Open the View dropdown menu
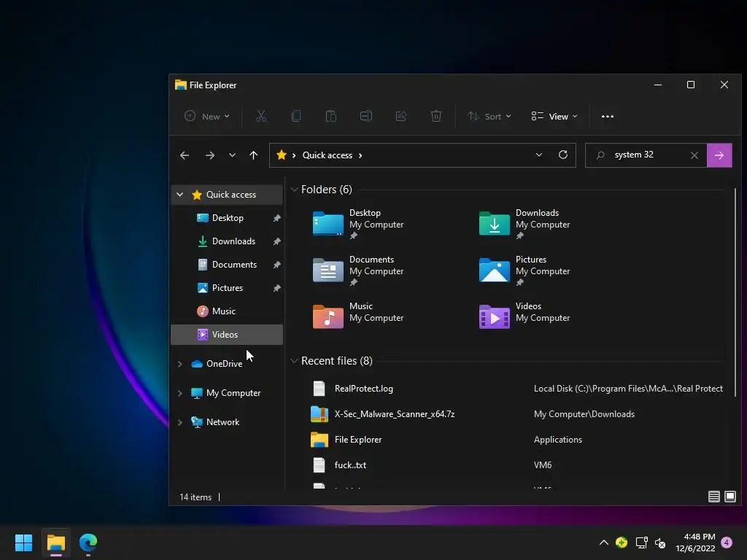Screen dimensions: 747x560 [554, 117]
